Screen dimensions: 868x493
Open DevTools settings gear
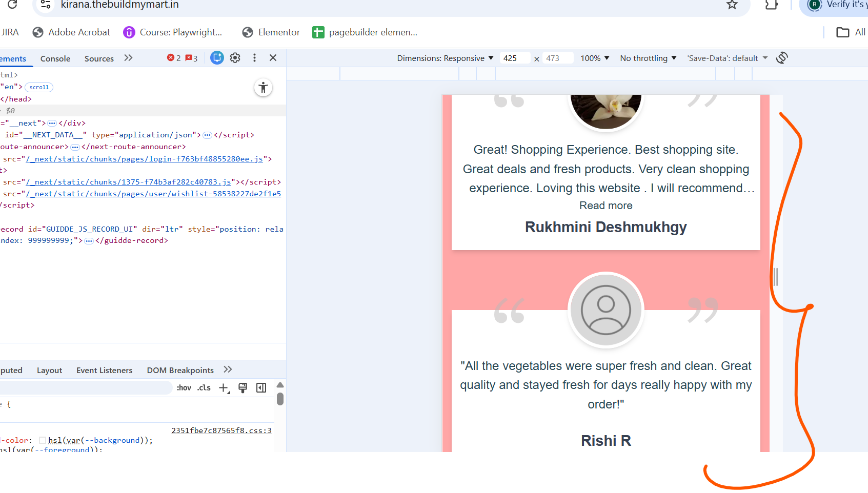235,58
